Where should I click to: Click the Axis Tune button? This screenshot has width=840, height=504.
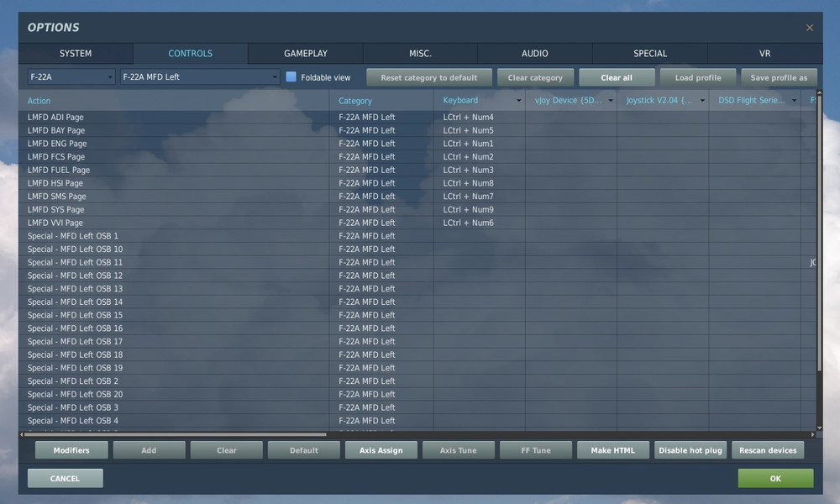[459, 450]
